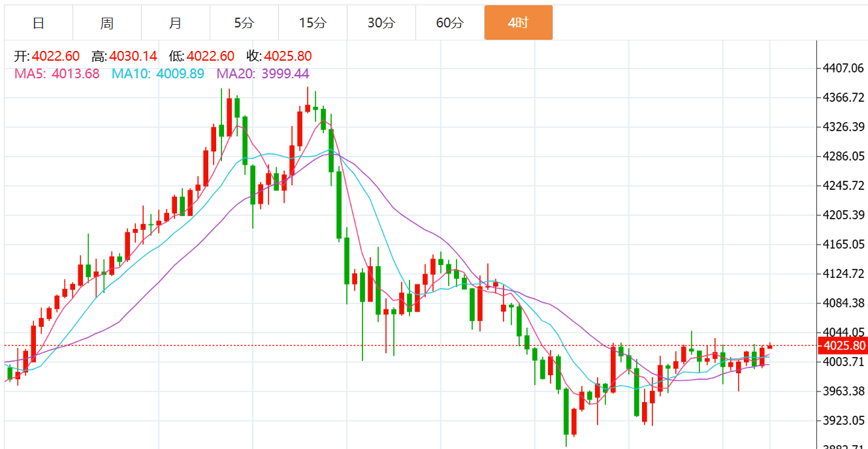Click the 4326.39 price axis label

(844, 127)
